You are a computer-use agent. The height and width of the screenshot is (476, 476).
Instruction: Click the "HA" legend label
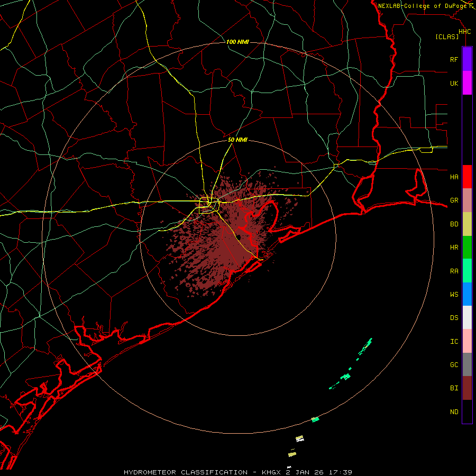(454, 177)
